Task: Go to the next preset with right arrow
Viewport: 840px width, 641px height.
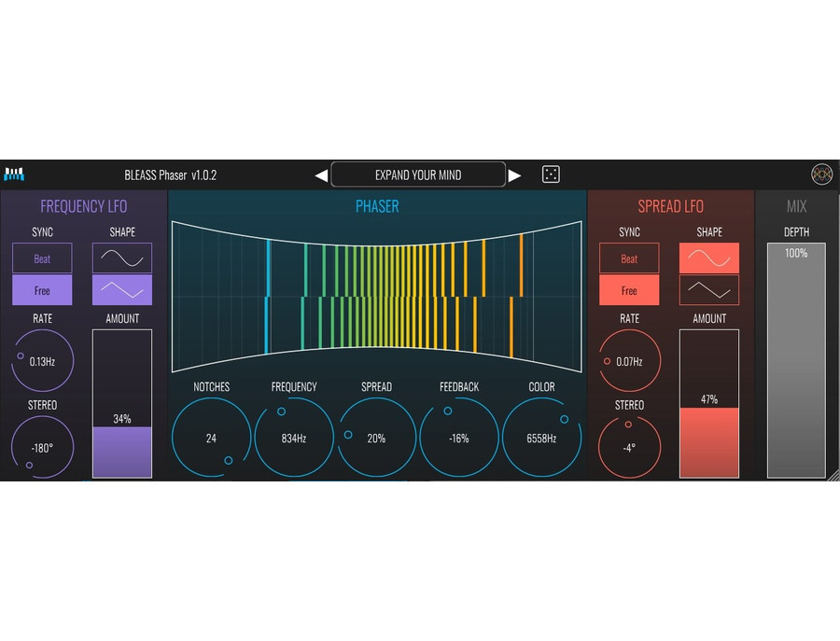Action: click(x=514, y=175)
